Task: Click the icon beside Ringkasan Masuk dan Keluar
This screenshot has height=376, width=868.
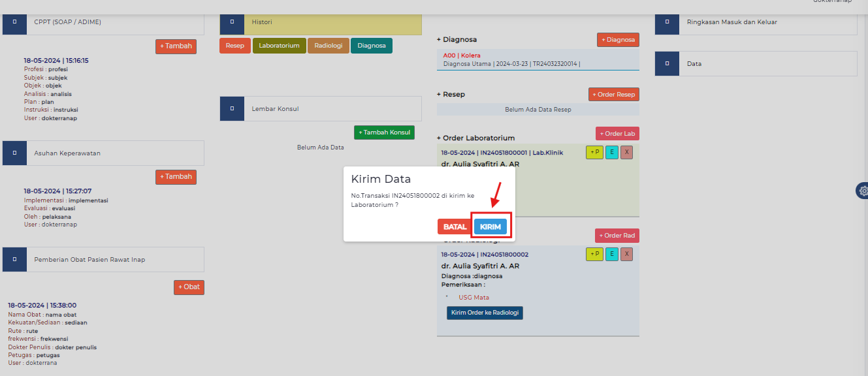Action: pos(667,22)
